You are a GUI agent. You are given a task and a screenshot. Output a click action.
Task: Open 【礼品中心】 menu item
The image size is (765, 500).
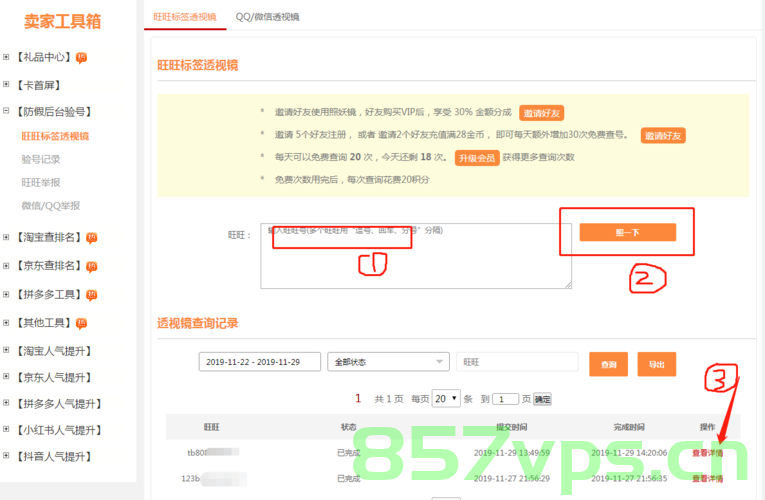coord(44,57)
